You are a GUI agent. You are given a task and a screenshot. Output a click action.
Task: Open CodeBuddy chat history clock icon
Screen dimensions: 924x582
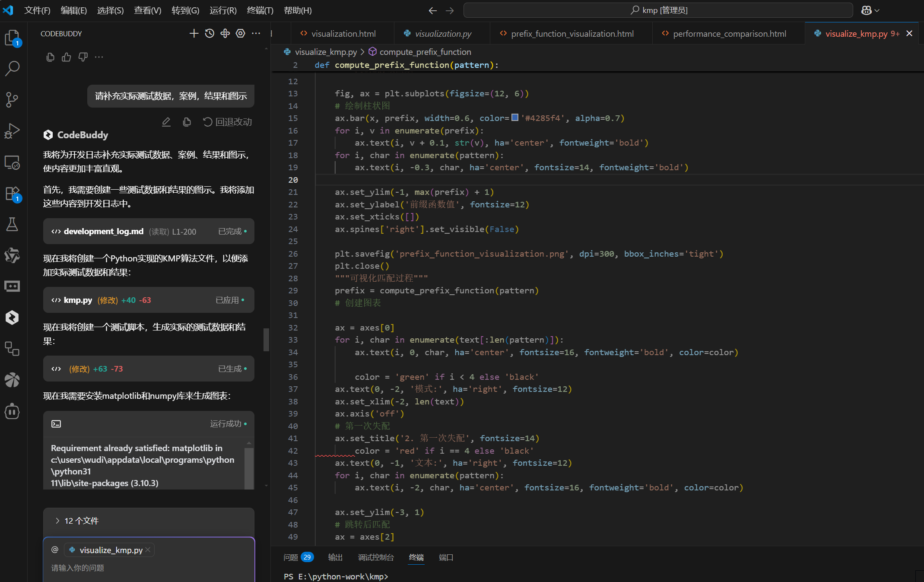tap(210, 33)
